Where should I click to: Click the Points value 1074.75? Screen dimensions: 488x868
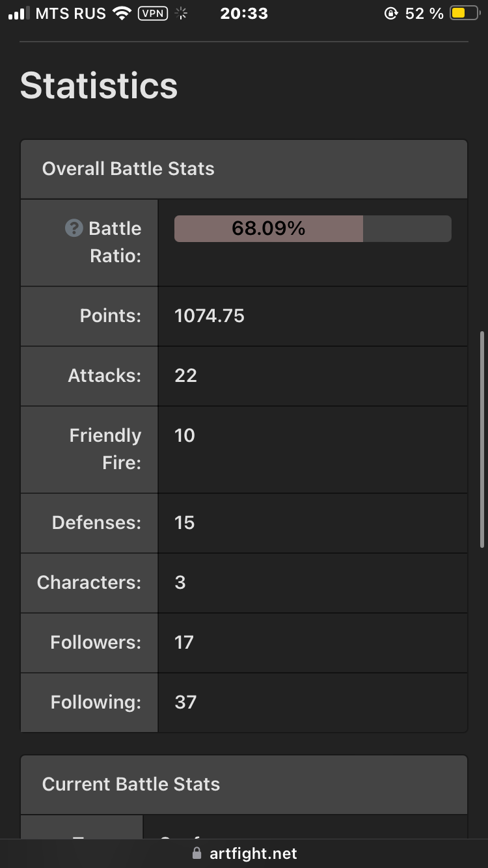coord(210,316)
